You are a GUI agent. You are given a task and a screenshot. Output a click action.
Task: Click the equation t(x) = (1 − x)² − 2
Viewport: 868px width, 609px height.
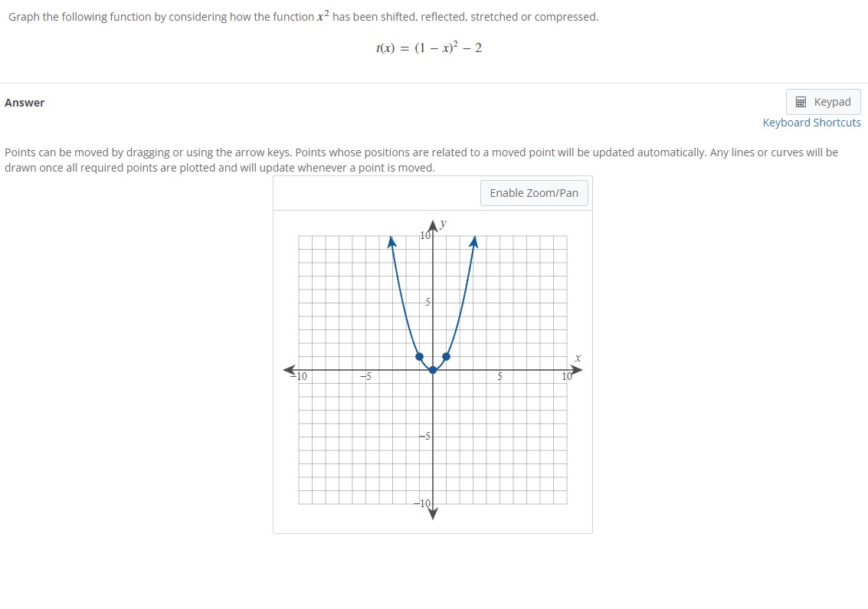click(428, 47)
